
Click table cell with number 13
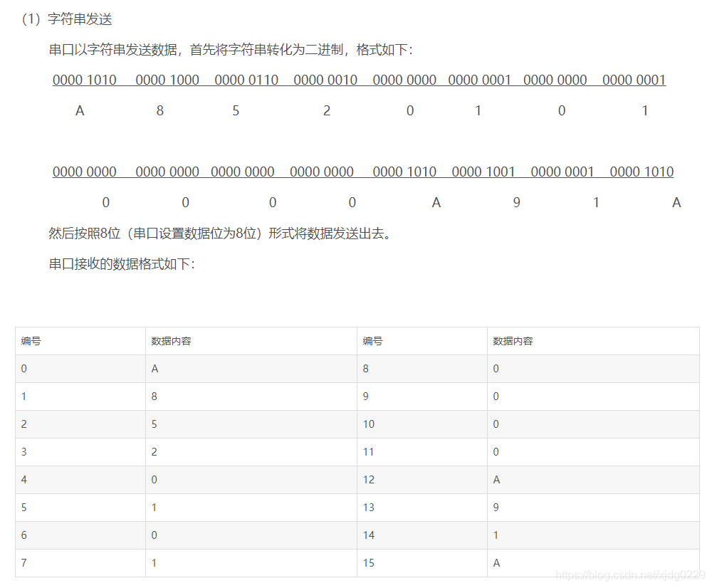(x=422, y=507)
